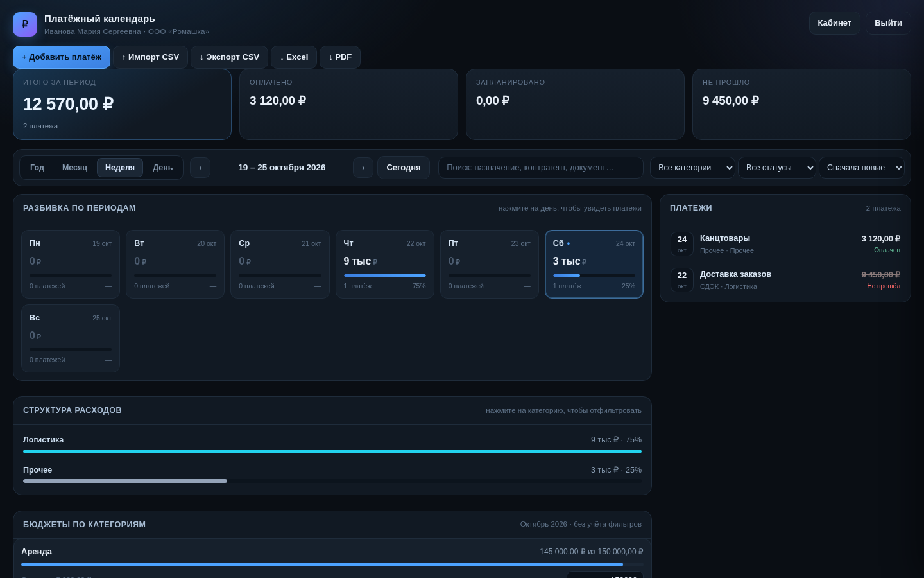
Task: Go to next week arrow
Action: [x=363, y=168]
